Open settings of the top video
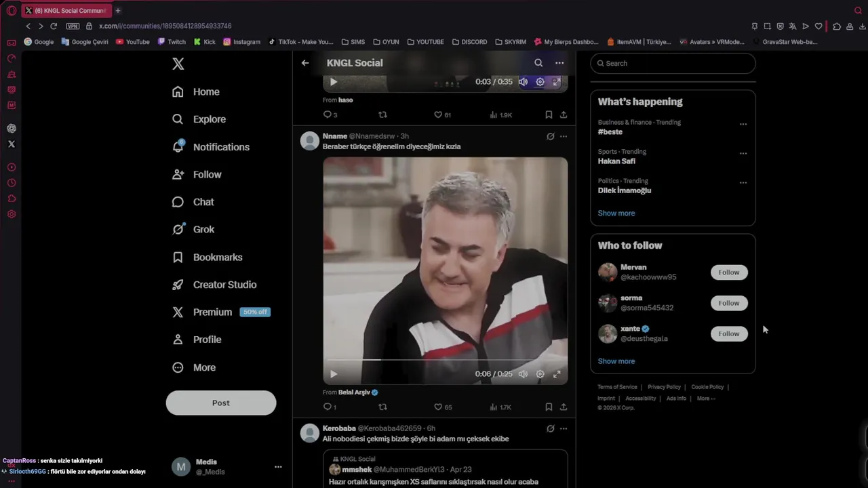 tap(540, 81)
